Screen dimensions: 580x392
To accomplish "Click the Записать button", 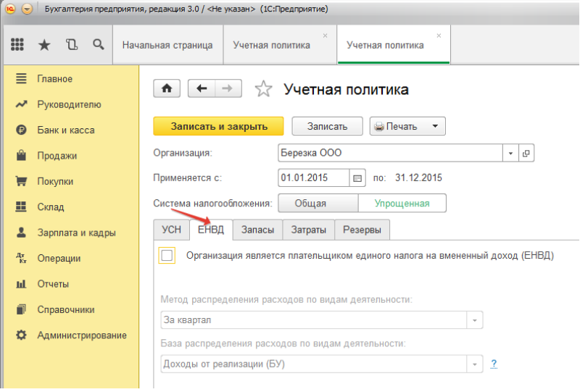I will pyautogui.click(x=328, y=126).
